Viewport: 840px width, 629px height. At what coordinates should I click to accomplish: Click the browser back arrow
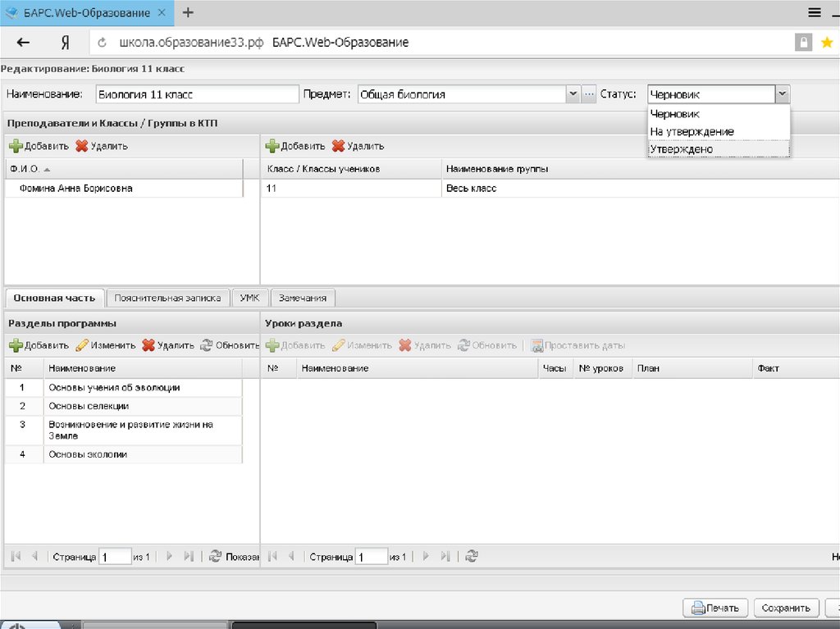click(23, 43)
